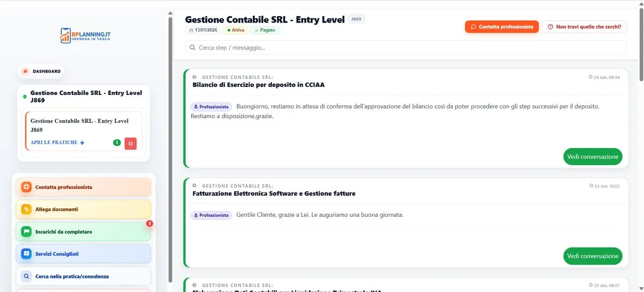644x292 pixels.
Task: Select Contatta professionista in sidebar
Action: [x=83, y=187]
